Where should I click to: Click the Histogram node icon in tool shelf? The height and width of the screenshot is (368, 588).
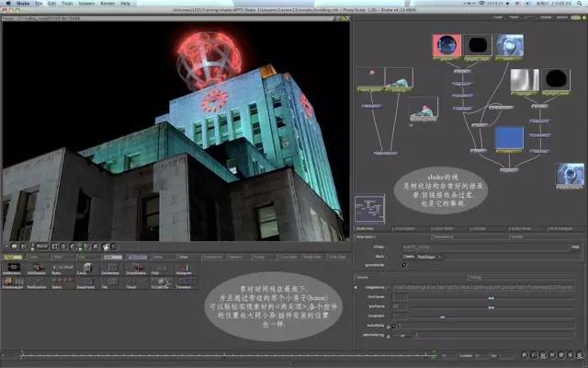click(x=184, y=268)
